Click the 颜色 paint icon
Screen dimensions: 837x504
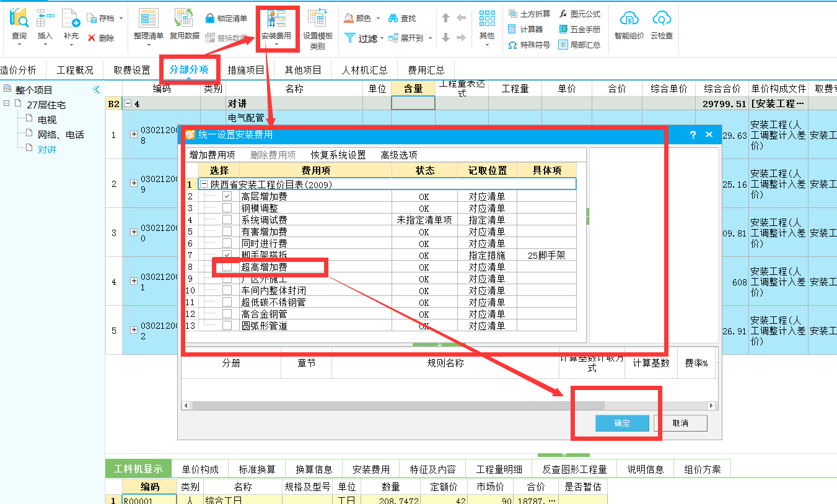tap(349, 19)
